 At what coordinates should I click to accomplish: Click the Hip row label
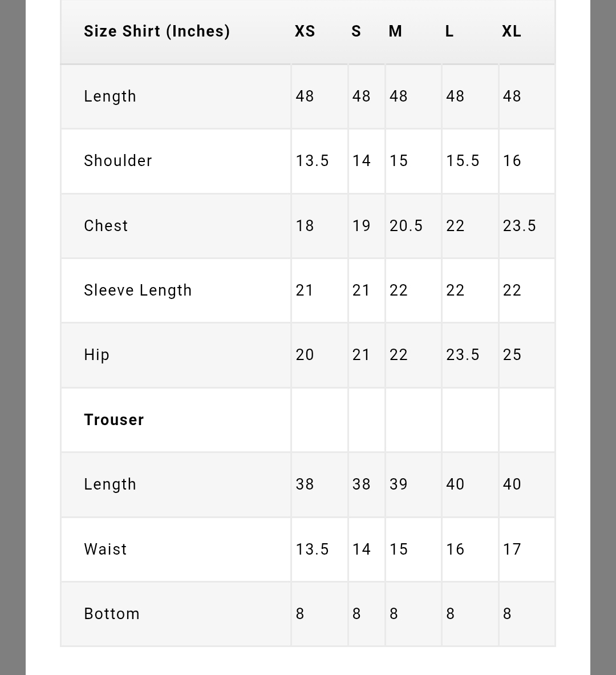97,355
